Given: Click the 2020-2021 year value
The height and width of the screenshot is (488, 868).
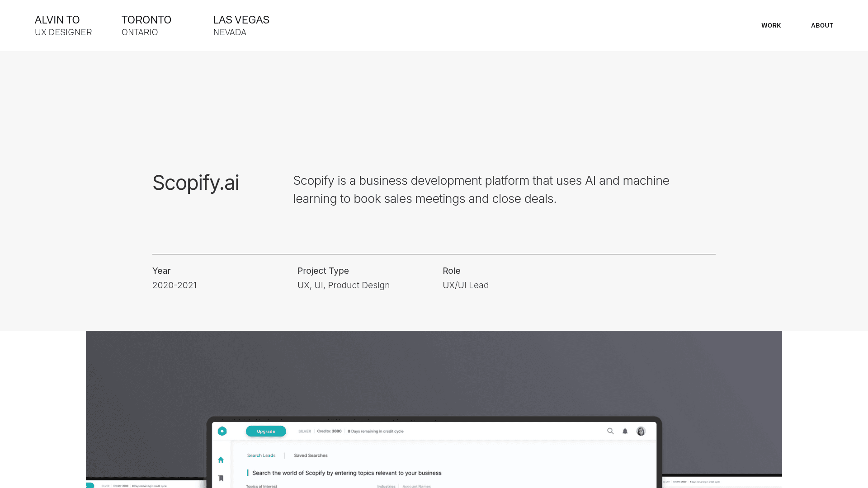Looking at the screenshot, I should coord(175,285).
